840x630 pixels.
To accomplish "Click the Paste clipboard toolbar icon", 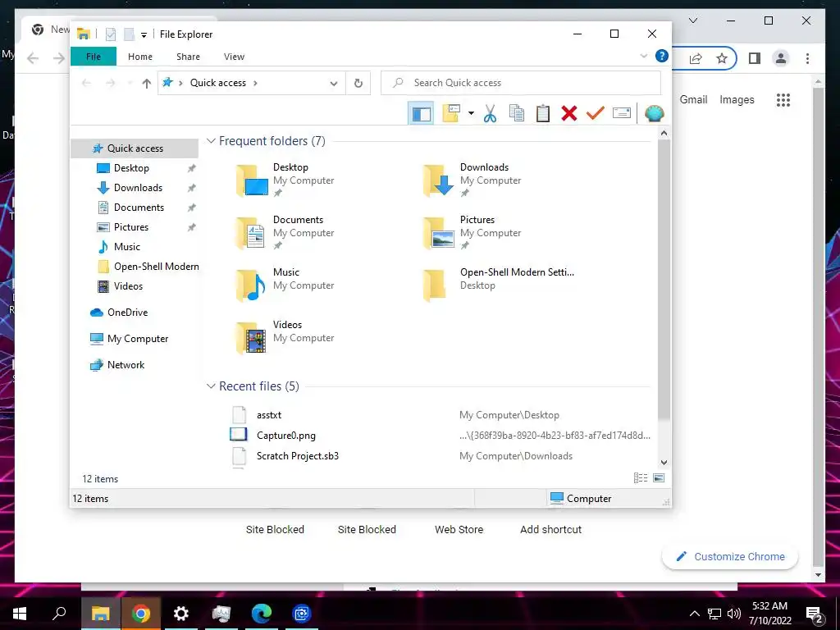I will [543, 113].
